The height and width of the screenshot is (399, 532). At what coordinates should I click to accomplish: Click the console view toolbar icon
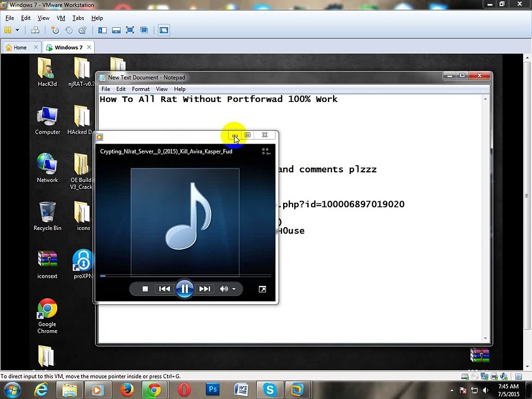[164, 30]
